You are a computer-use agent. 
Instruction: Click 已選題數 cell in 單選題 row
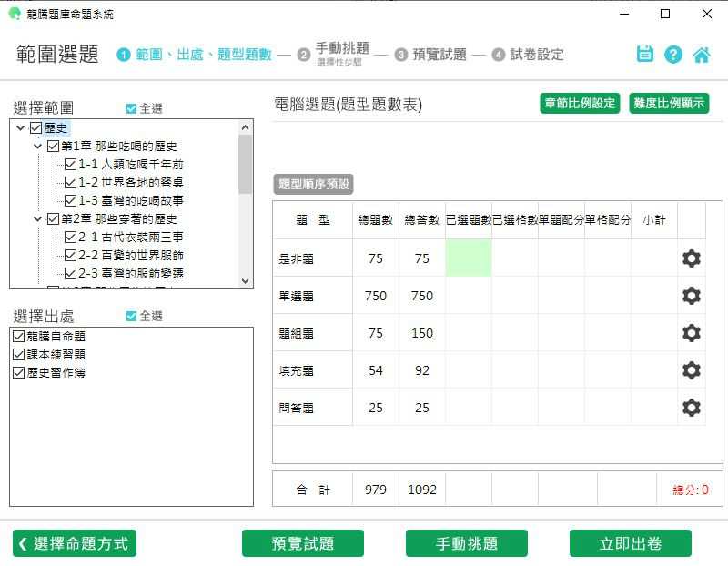pos(469,296)
